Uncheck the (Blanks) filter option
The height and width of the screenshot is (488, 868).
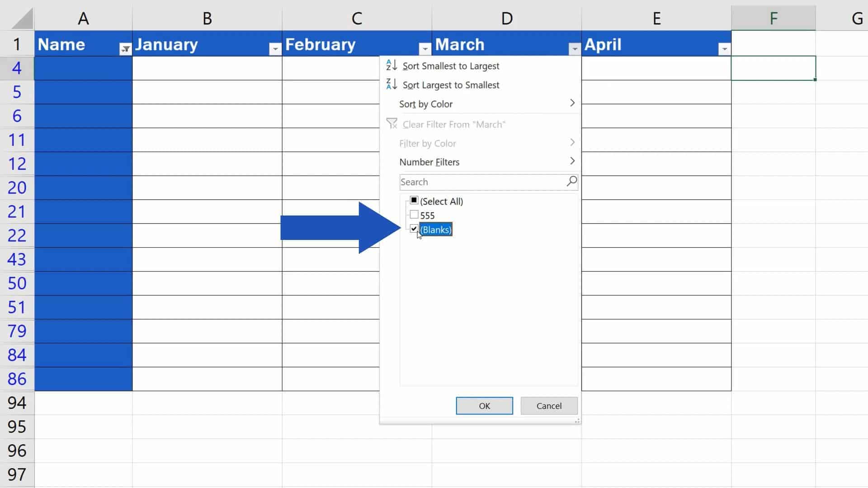click(414, 229)
